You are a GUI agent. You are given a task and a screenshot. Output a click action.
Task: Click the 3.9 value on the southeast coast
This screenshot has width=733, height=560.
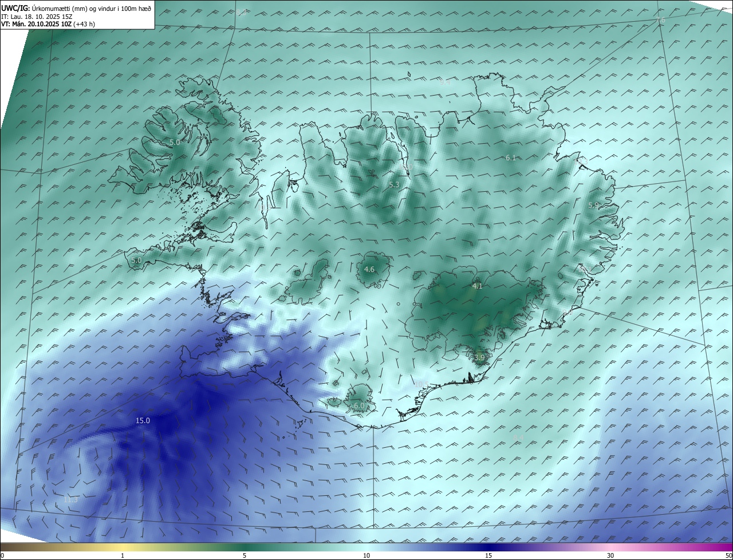point(479,357)
